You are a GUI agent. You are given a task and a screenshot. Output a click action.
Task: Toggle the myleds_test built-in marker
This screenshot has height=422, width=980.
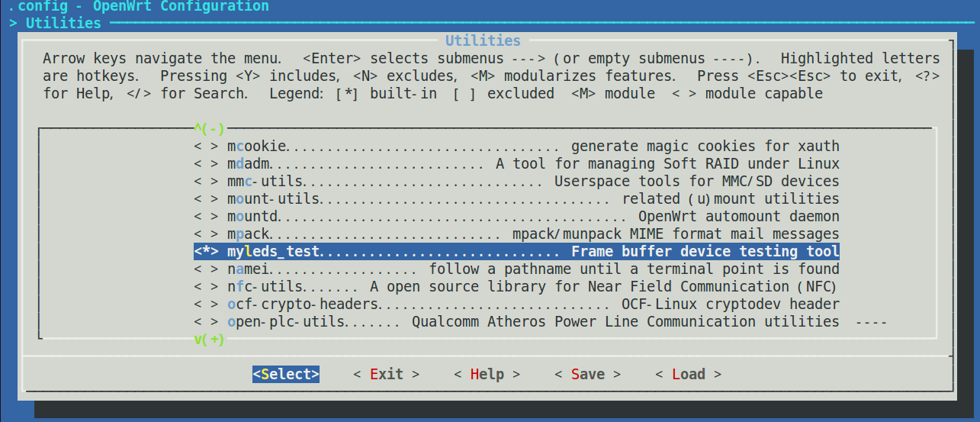tap(207, 251)
